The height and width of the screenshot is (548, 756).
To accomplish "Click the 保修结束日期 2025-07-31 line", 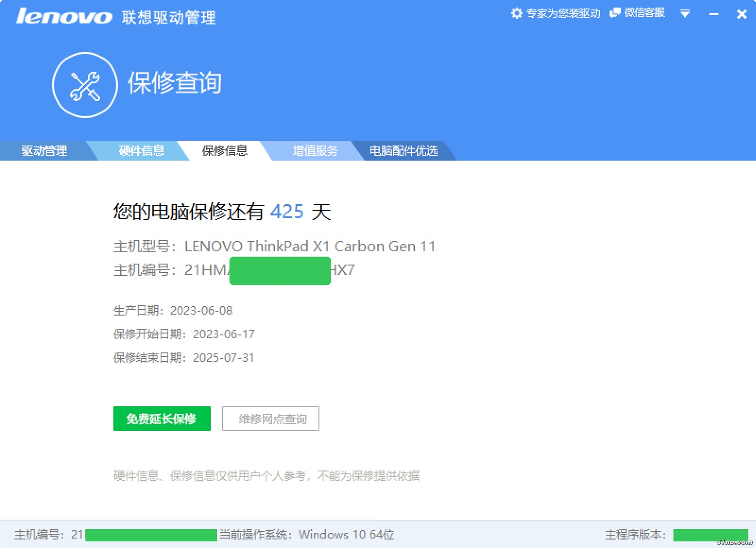I will click(184, 358).
